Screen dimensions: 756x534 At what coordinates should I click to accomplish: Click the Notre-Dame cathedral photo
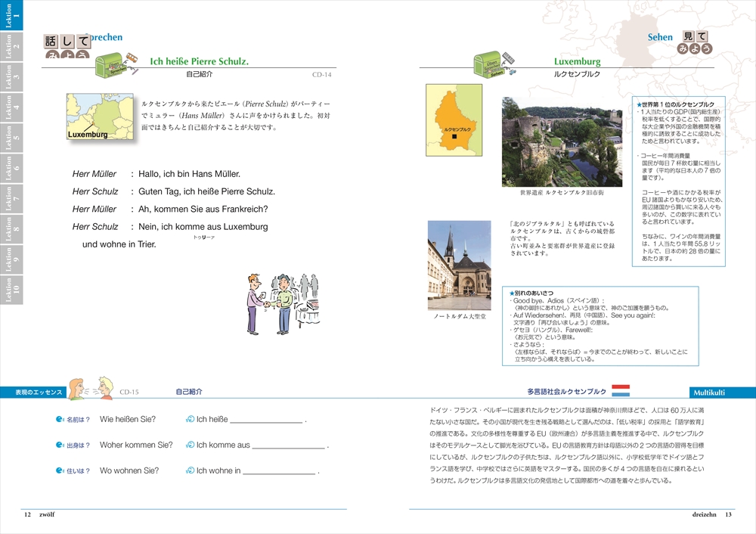coord(459,265)
